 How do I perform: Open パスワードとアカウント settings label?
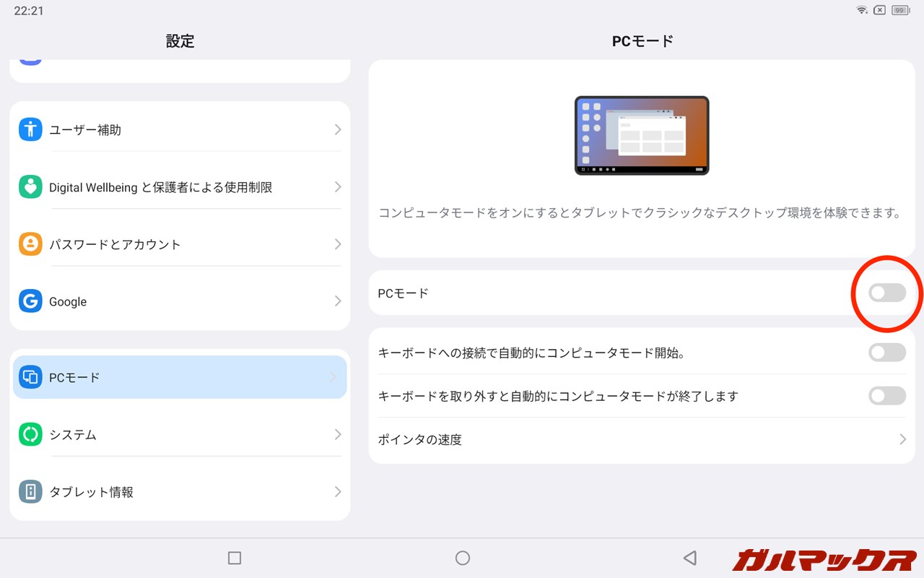pyautogui.click(x=115, y=244)
